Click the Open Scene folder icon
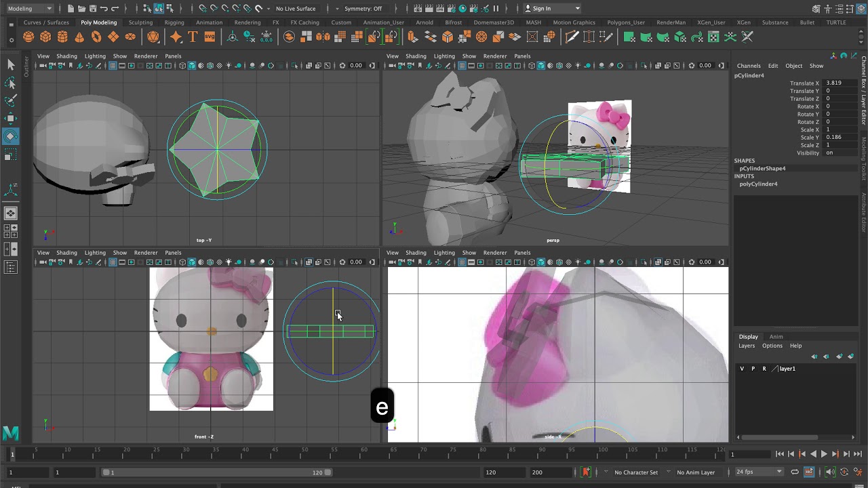 coord(82,8)
